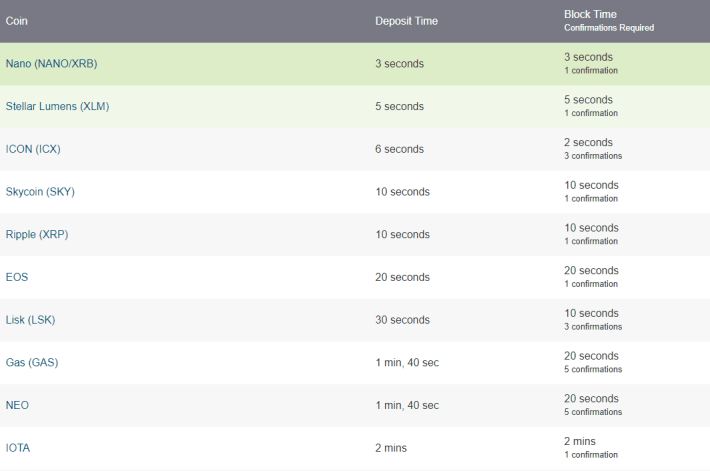Viewport: 710px width, 471px height.
Task: Open the EOS coin link
Action: click(17, 277)
